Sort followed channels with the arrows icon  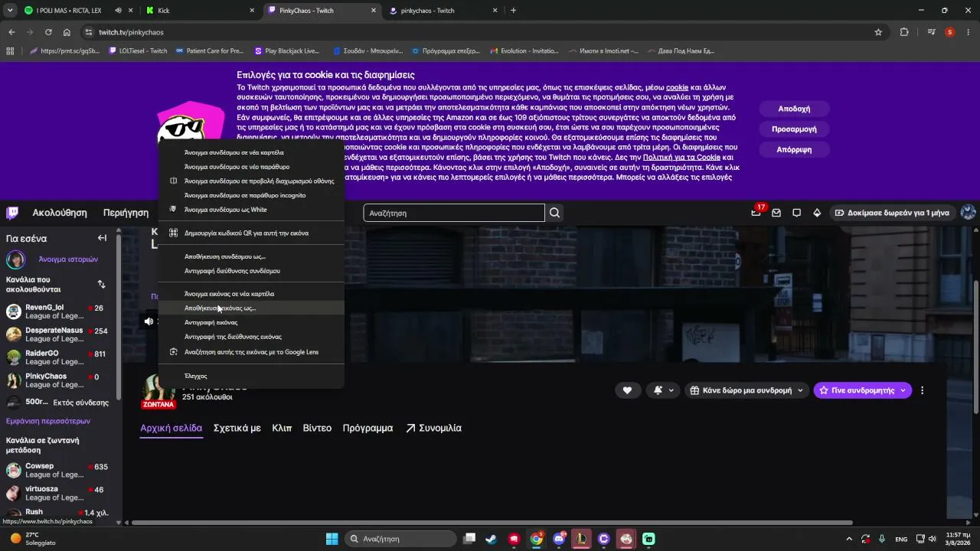point(101,285)
